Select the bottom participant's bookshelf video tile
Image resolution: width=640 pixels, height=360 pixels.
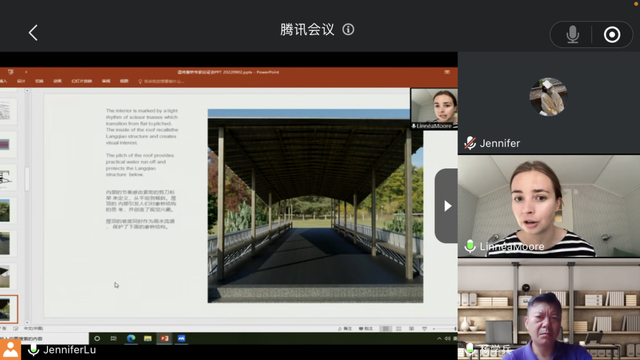pyautogui.click(x=549, y=309)
